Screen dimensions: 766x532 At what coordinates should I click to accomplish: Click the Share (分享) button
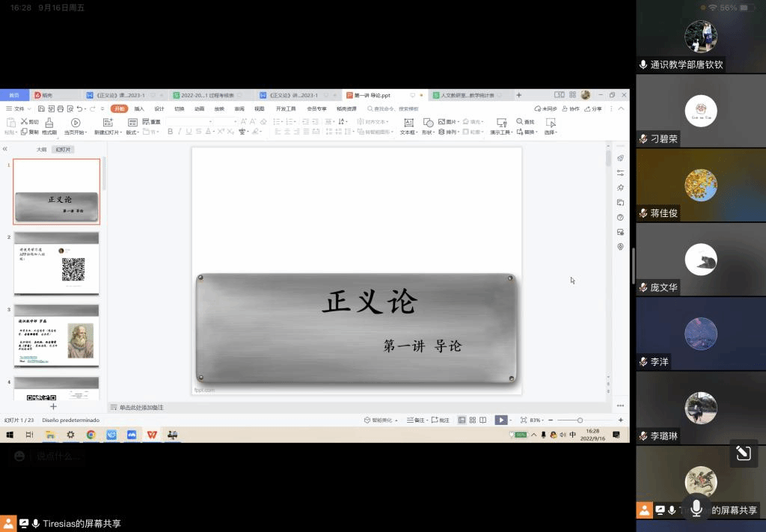[592, 108]
